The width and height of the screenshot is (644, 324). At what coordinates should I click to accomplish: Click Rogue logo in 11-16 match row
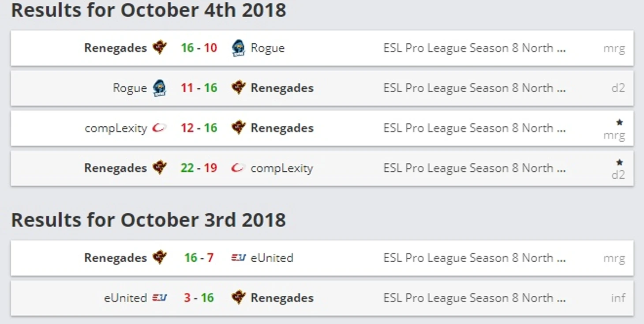tap(159, 88)
